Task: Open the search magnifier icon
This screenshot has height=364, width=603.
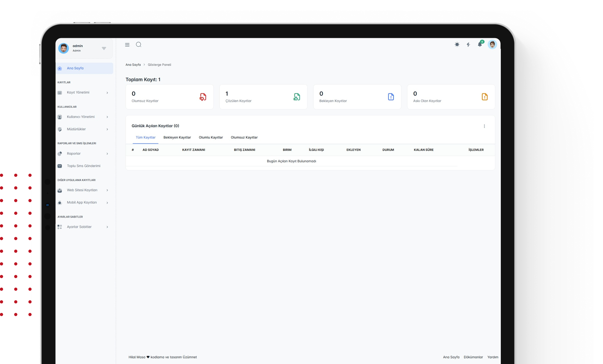Action: (139, 45)
